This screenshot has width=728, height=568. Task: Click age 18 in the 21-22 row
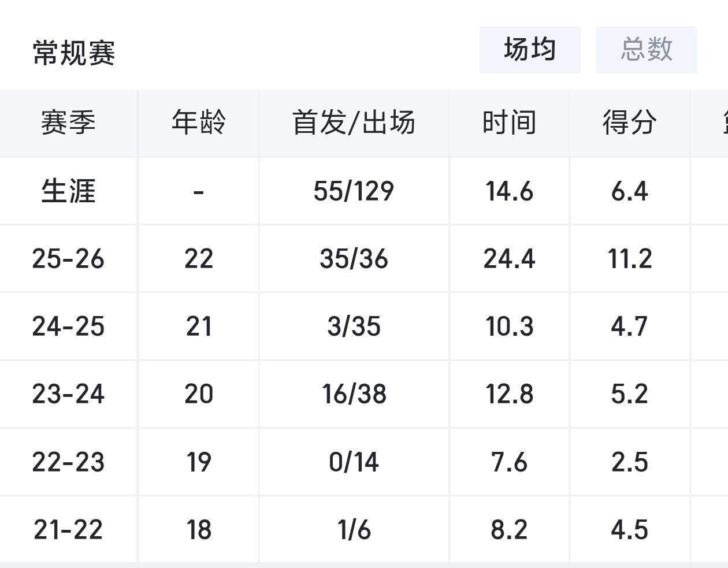[199, 530]
